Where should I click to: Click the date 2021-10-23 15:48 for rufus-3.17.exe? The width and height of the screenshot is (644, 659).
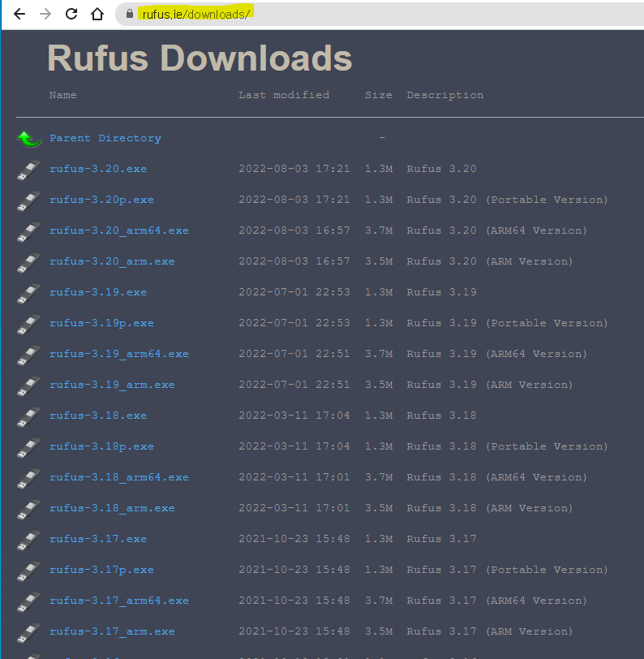click(x=294, y=539)
